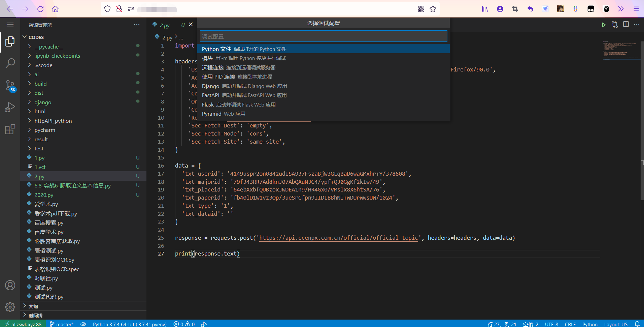This screenshot has width=644, height=327.
Task: Choose the 使用 PID 连接 option
Action: pos(324,77)
